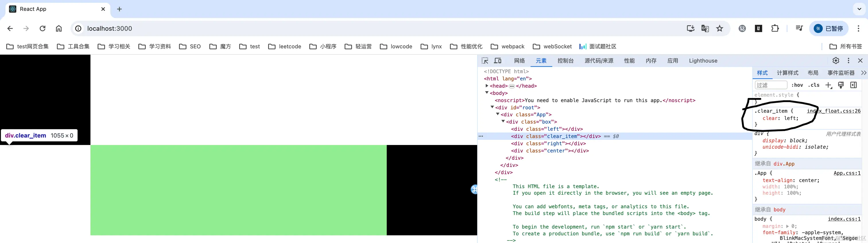Toggle the computed styles sidebar icon
The height and width of the screenshot is (243, 868).
pyautogui.click(x=854, y=85)
